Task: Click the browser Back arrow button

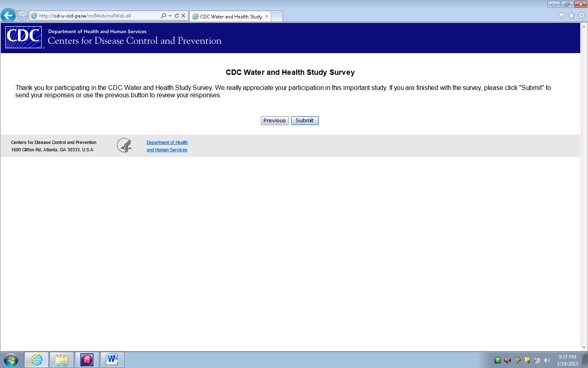Action: click(8, 16)
